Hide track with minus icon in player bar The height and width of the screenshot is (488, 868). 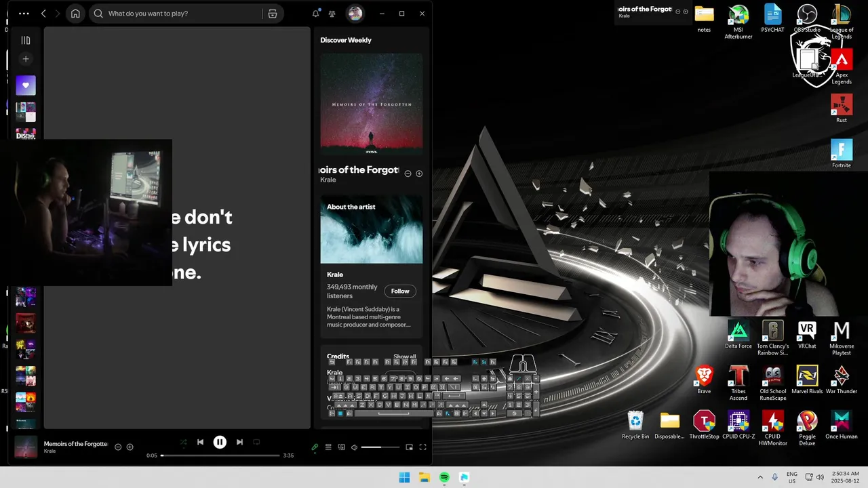[118, 447]
